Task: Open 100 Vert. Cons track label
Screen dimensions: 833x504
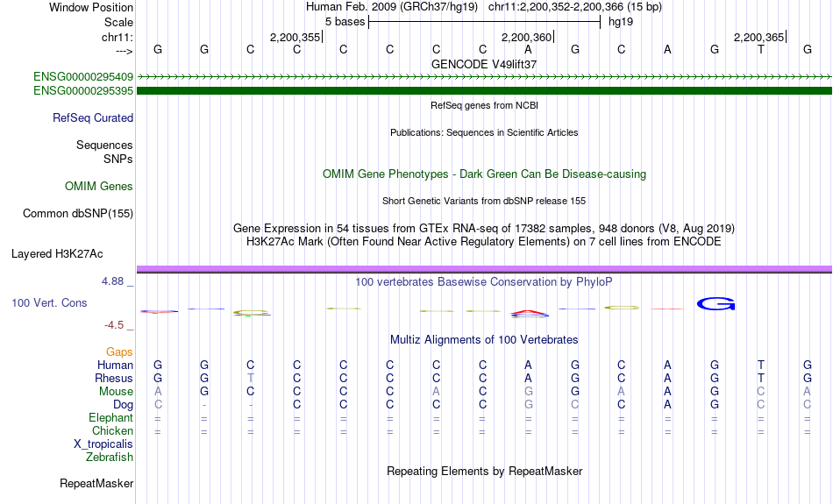Action: pyautogui.click(x=49, y=302)
